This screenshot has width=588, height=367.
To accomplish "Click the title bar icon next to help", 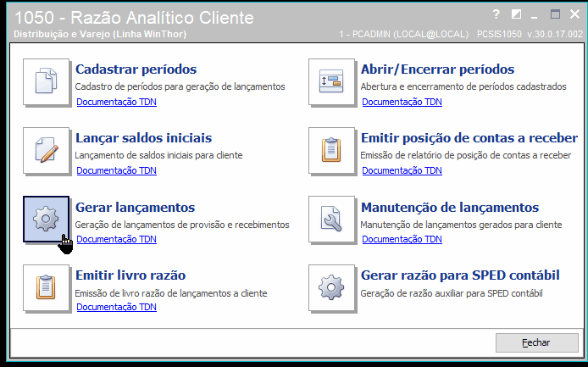I will tap(516, 14).
